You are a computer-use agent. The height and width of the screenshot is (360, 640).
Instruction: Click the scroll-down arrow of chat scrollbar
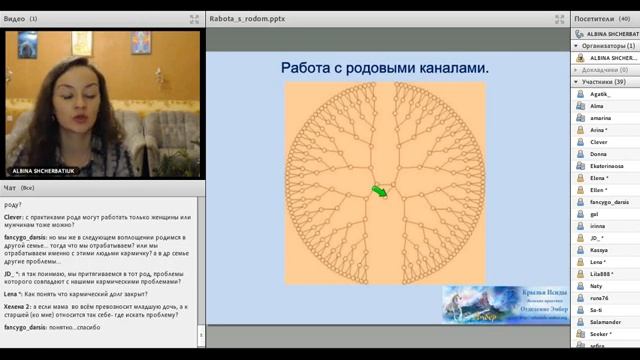201,335
